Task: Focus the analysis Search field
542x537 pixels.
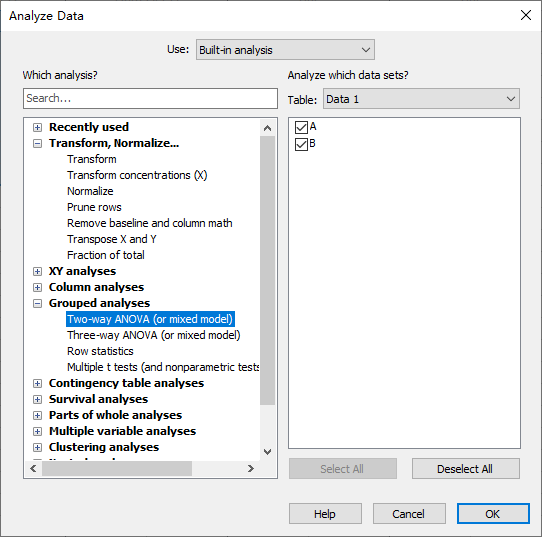Action: [x=150, y=98]
